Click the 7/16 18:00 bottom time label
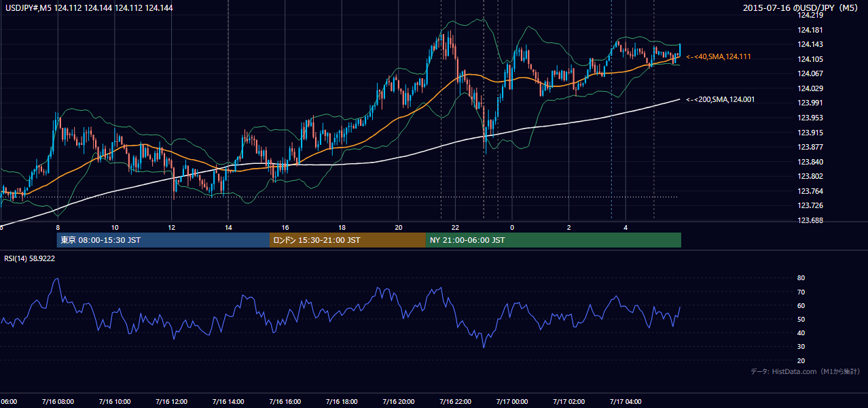Viewport: 868px width, 408px height. click(x=342, y=402)
